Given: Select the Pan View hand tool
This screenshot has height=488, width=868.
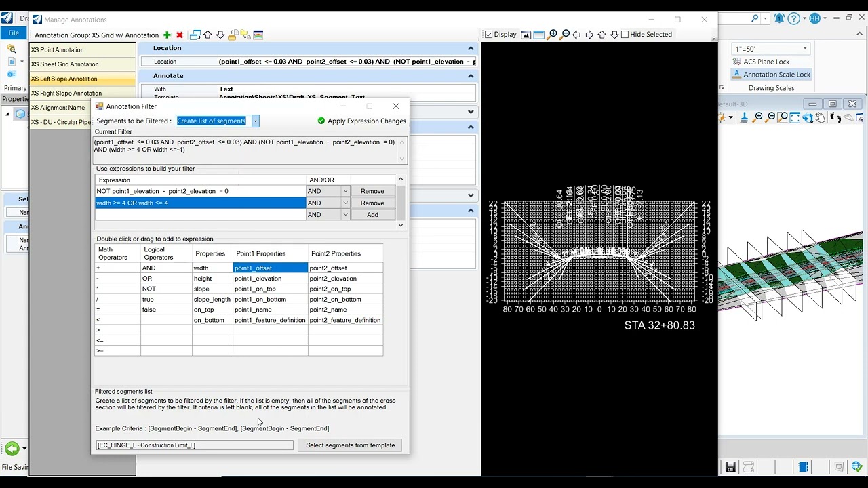Looking at the screenshot, I should click(820, 117).
